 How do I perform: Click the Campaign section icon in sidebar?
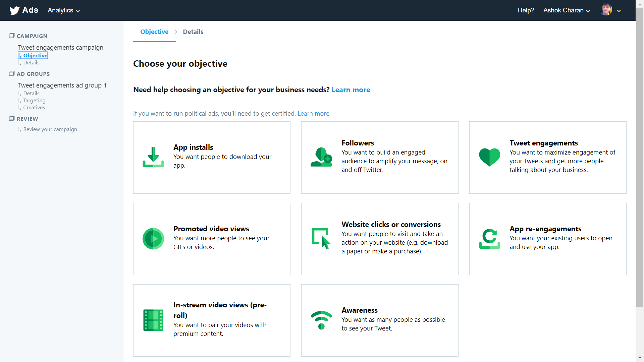12,36
